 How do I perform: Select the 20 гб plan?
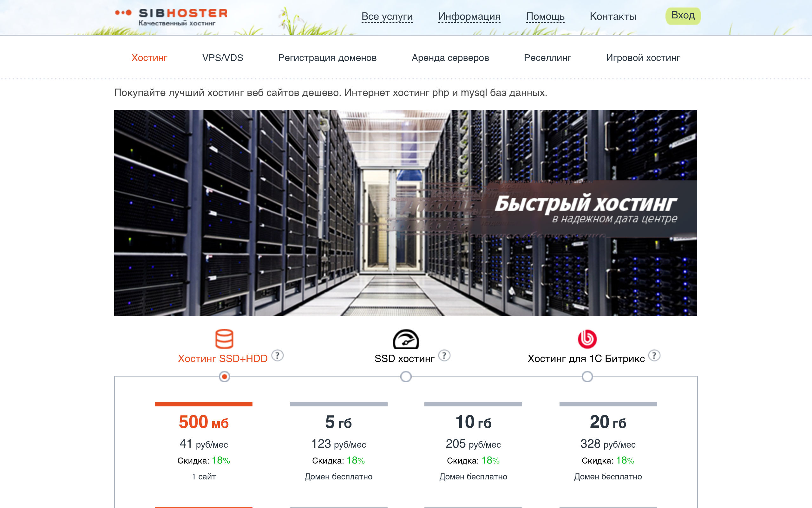point(608,422)
